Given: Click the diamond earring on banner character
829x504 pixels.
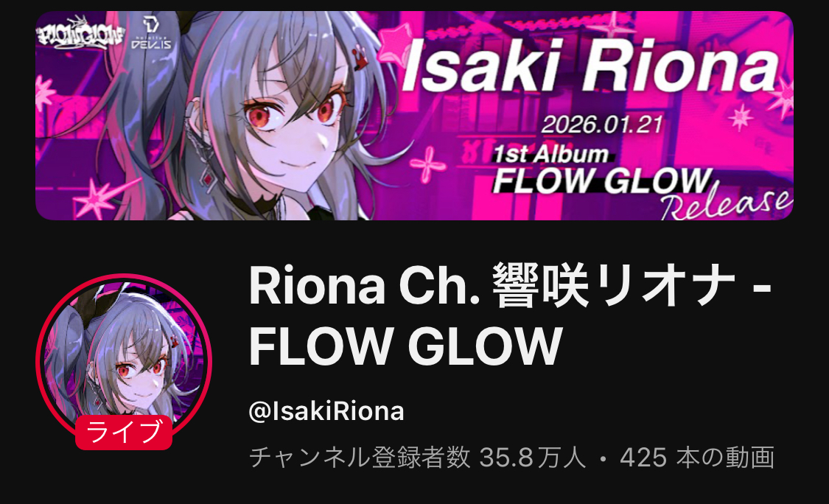Looking at the screenshot, I should tap(208, 179).
